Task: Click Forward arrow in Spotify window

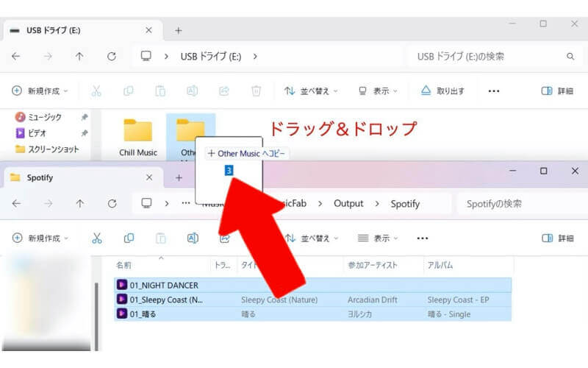Action: (x=48, y=204)
